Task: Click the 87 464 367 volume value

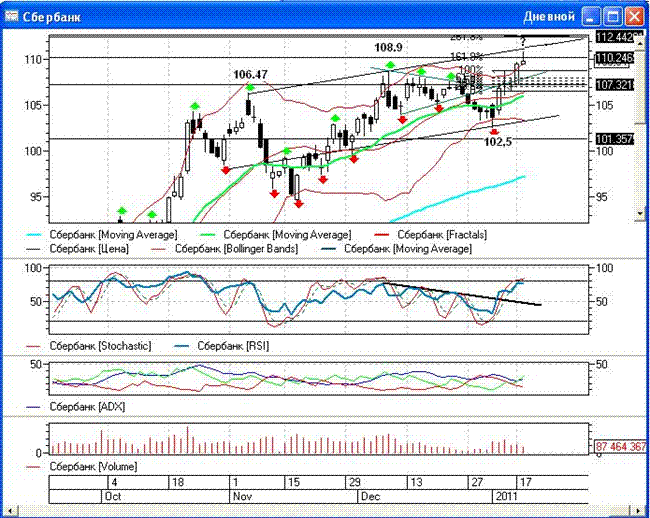Action: 620,446
